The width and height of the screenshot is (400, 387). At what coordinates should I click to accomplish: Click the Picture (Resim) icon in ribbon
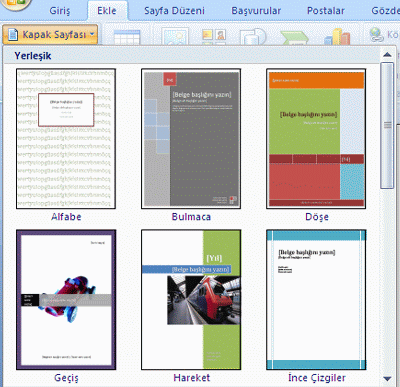(175, 36)
